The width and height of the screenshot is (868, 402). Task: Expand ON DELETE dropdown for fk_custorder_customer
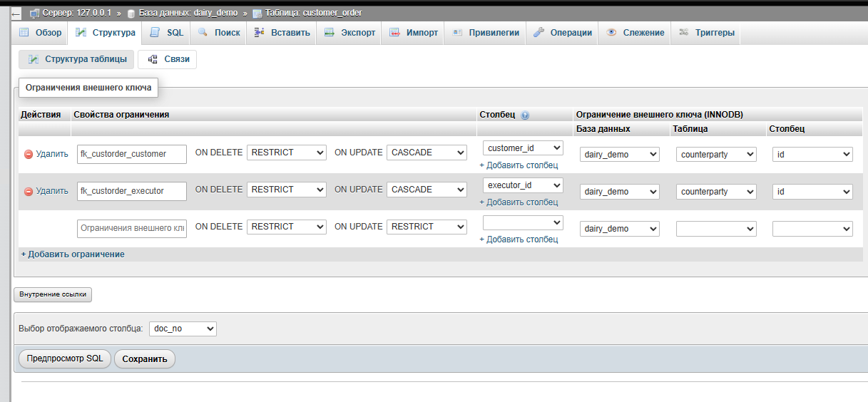(287, 153)
